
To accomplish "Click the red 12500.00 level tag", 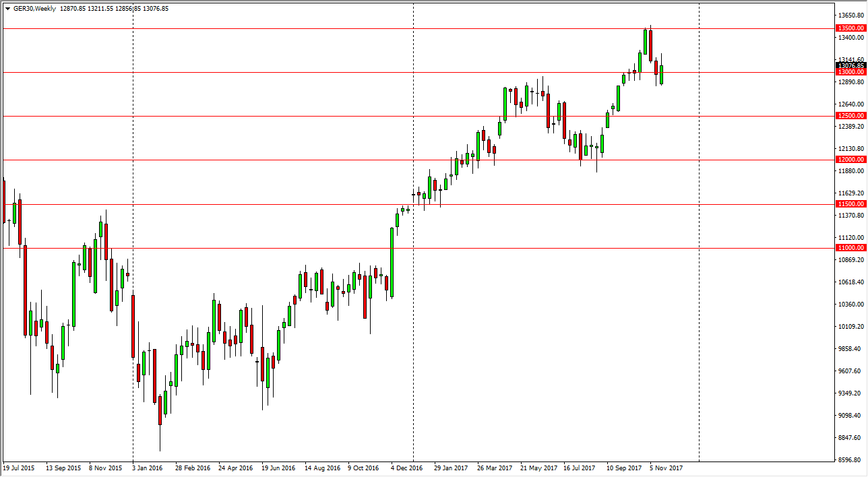I will click(850, 116).
